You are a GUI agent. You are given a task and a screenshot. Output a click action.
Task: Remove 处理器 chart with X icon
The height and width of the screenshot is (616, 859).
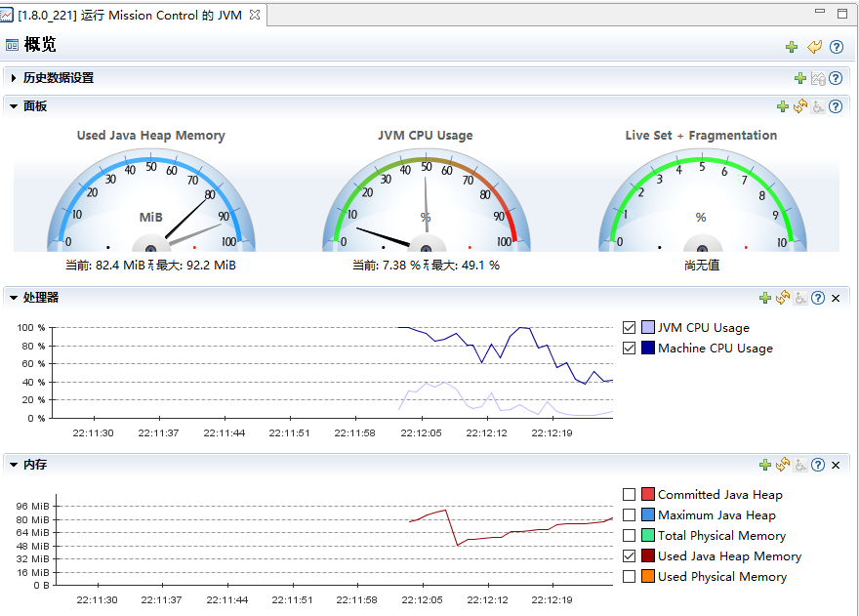(836, 298)
